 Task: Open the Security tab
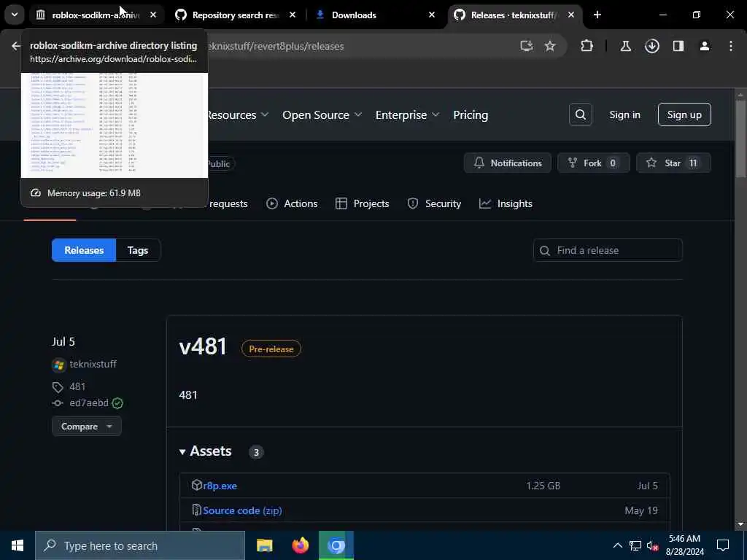[434, 204]
